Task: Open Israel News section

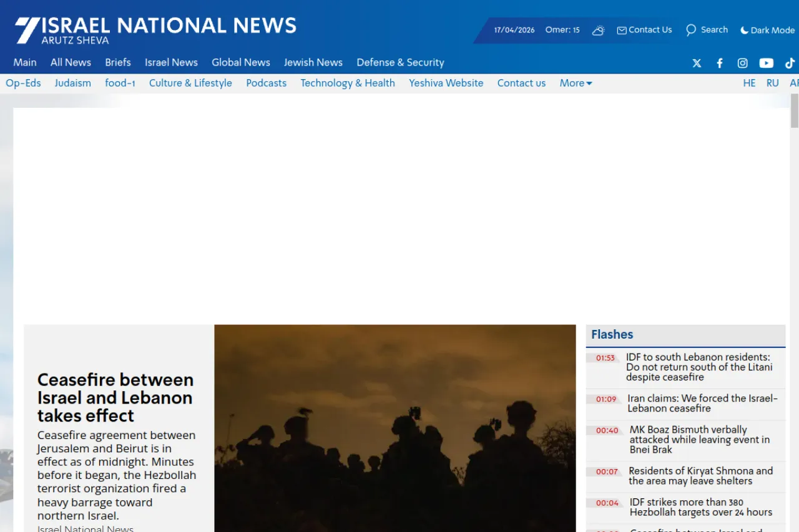Action: coord(171,62)
